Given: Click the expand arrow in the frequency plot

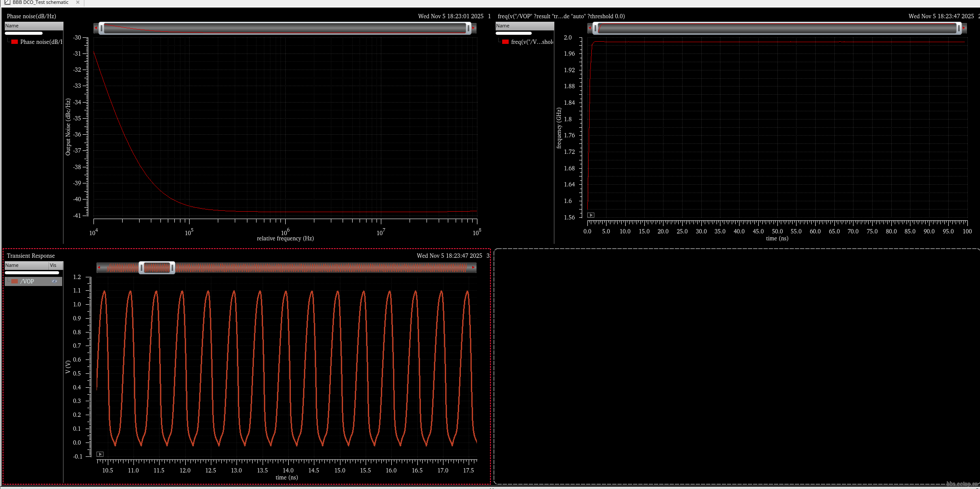Looking at the screenshot, I should pos(590,215).
